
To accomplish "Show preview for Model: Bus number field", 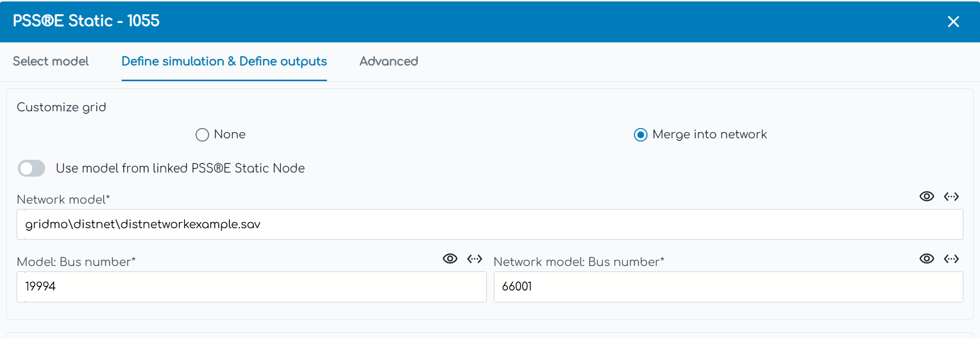I will (x=450, y=259).
